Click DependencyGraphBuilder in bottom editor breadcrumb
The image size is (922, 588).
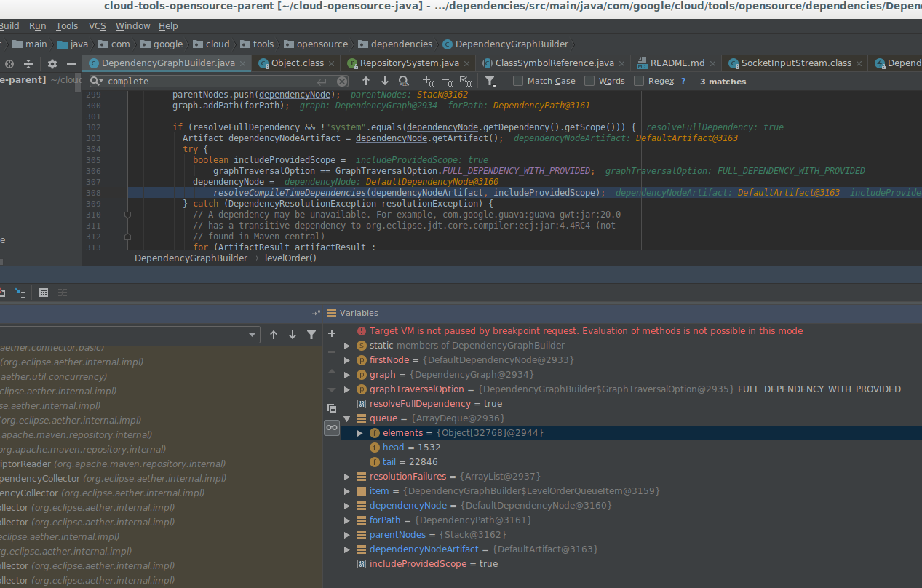[x=191, y=258]
